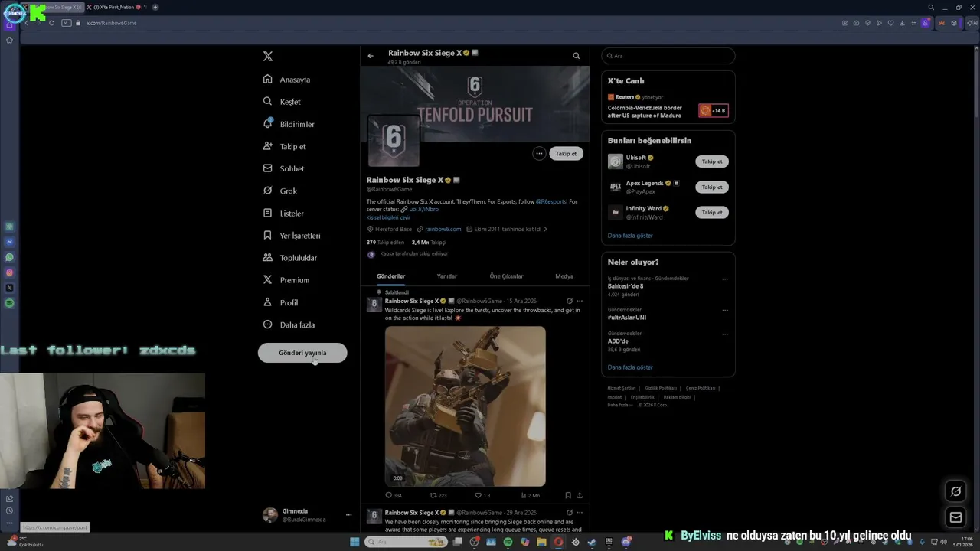Click Daha fazla göster under trends
The width and height of the screenshot is (980, 551).
630,367
